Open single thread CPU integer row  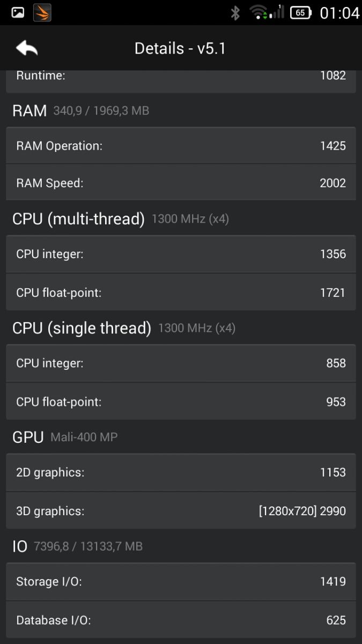point(181,363)
